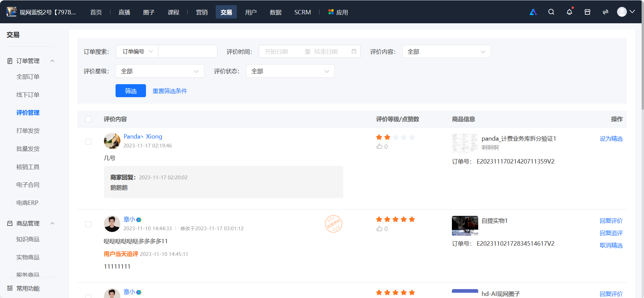Click the calendar icon in date range field
This screenshot has width=644, height=298.
(354, 51)
